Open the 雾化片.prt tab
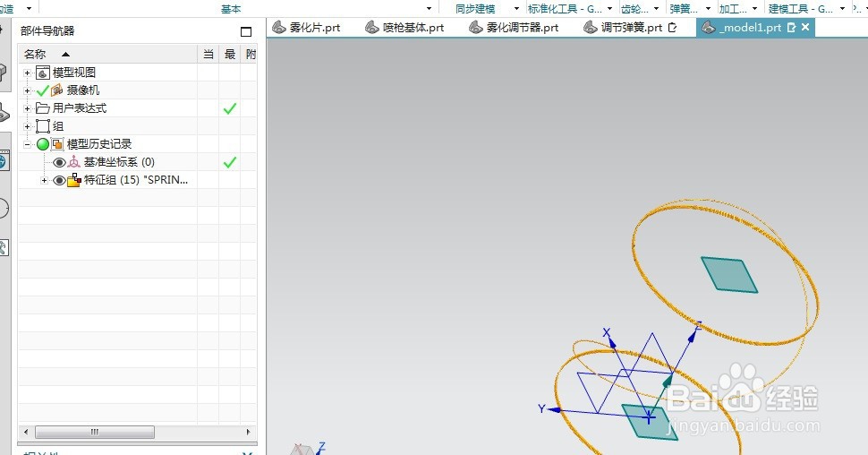Screen dimensions: 868x455 click(306, 27)
